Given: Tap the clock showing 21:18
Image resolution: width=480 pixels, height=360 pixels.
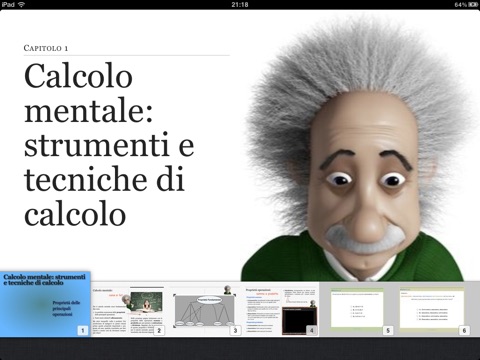Looking at the screenshot, I should (240, 5).
